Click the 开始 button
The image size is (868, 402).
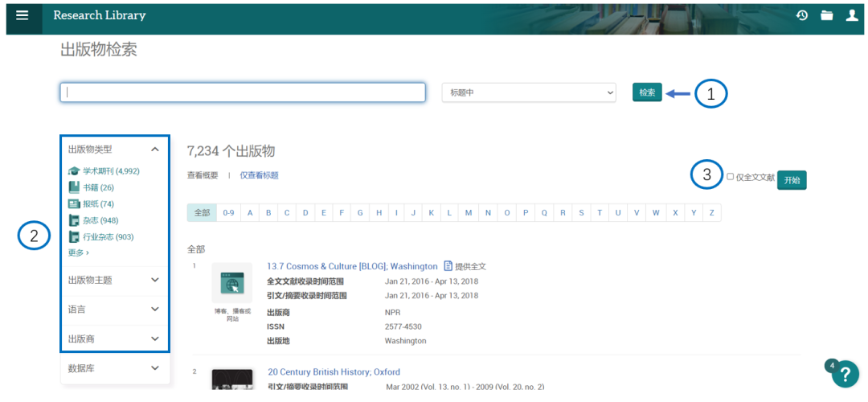(792, 180)
